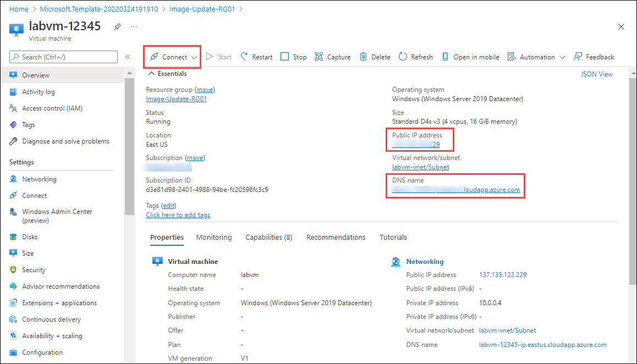Click the move link beside Resource group

(x=205, y=90)
